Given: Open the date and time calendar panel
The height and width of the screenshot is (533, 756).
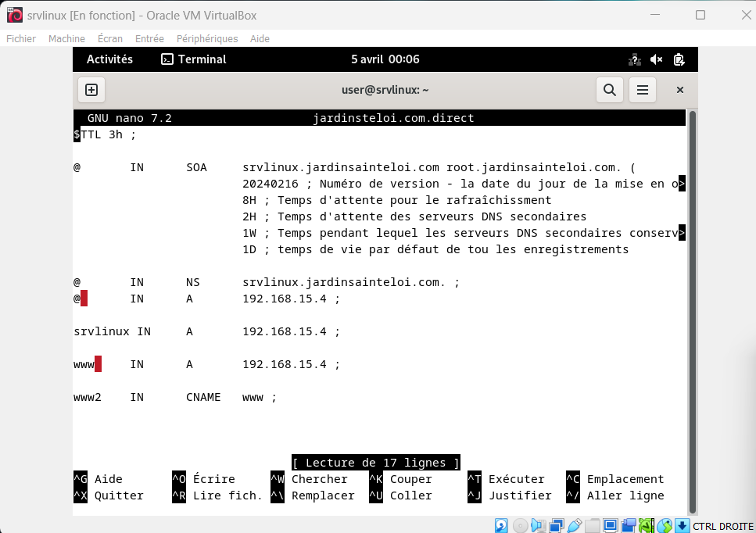Looking at the screenshot, I should [x=385, y=59].
